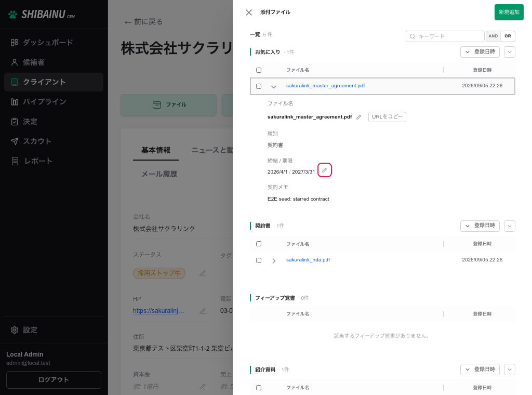532x395 pixels.
Task: Open 登録日時 sort dropdown in お気に入り section
Action: [x=480, y=52]
